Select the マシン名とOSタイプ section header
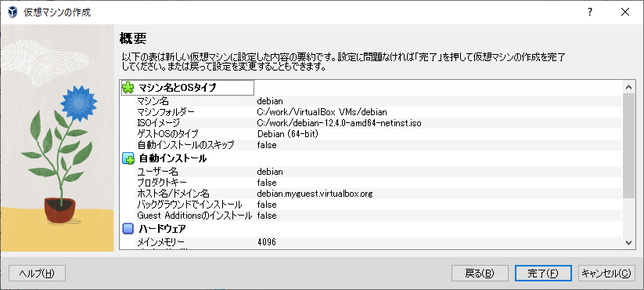This screenshot has width=644, height=290. [x=188, y=88]
